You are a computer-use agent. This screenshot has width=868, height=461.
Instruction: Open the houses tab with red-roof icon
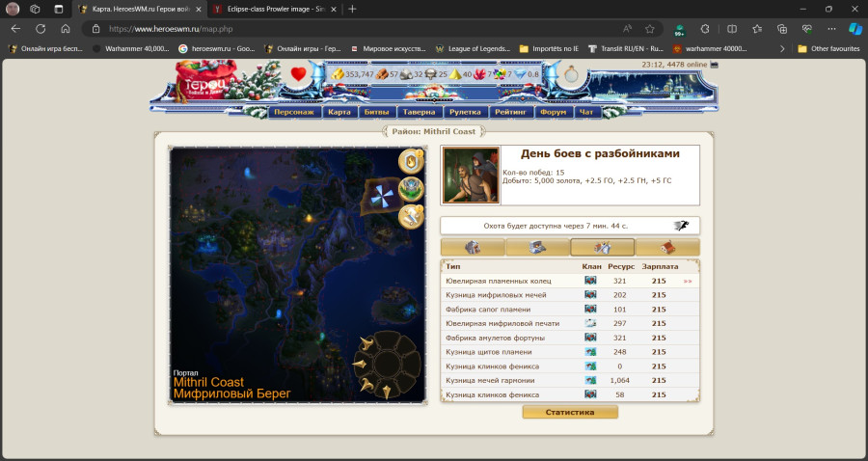[x=667, y=248]
